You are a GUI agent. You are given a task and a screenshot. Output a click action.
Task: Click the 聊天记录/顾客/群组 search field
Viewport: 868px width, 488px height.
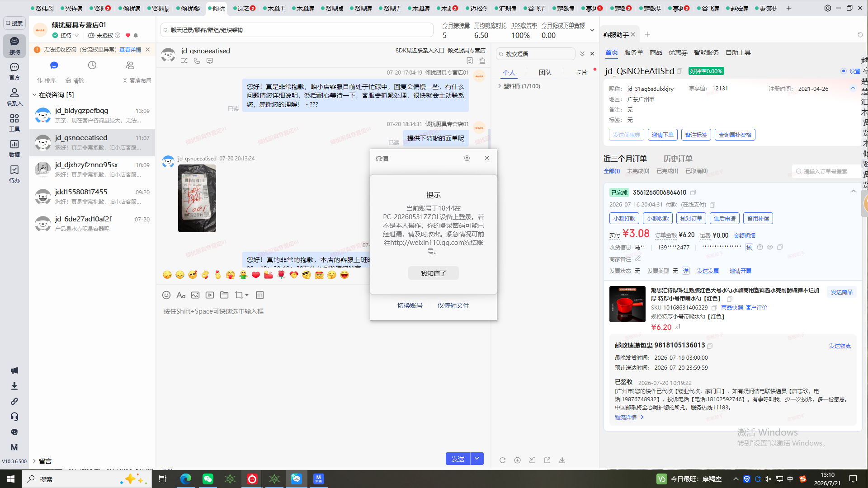297,30
